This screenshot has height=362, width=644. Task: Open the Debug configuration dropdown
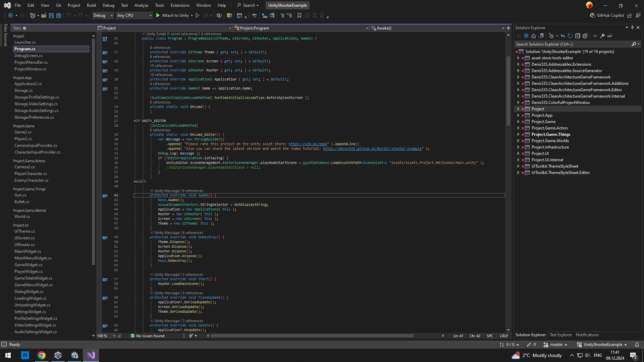tap(103, 15)
